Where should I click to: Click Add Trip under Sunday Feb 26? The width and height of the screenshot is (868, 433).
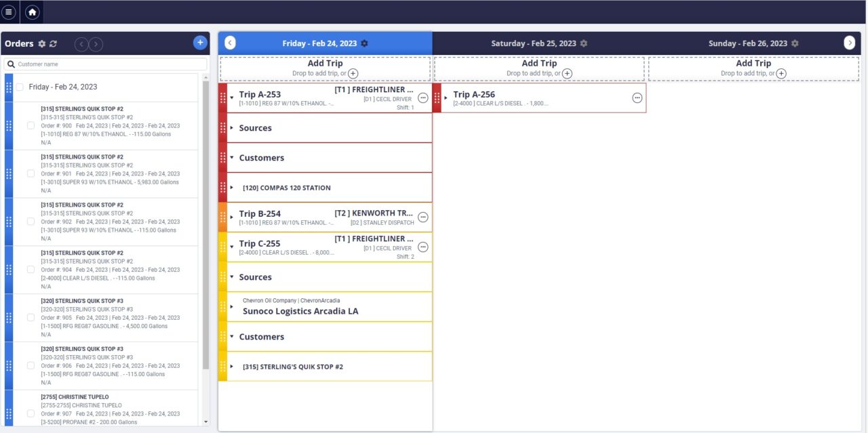[753, 63]
